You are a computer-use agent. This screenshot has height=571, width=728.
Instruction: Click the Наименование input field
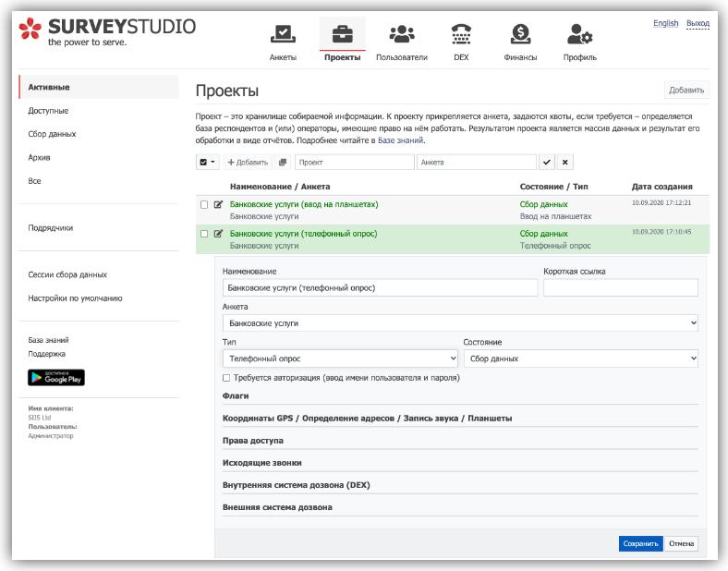pyautogui.click(x=380, y=288)
